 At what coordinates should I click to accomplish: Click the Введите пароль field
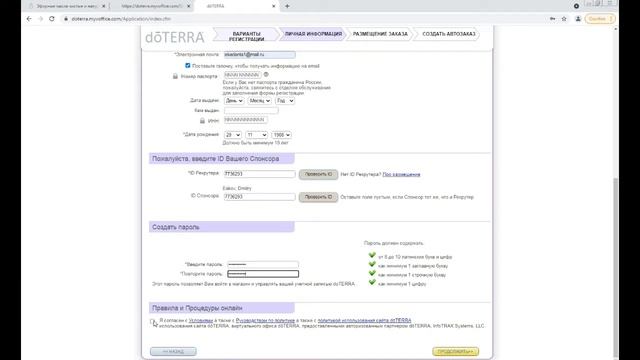[x=263, y=264]
